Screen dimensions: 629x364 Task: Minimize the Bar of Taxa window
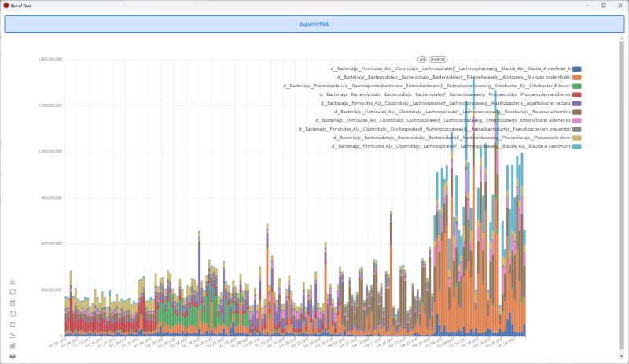point(587,6)
